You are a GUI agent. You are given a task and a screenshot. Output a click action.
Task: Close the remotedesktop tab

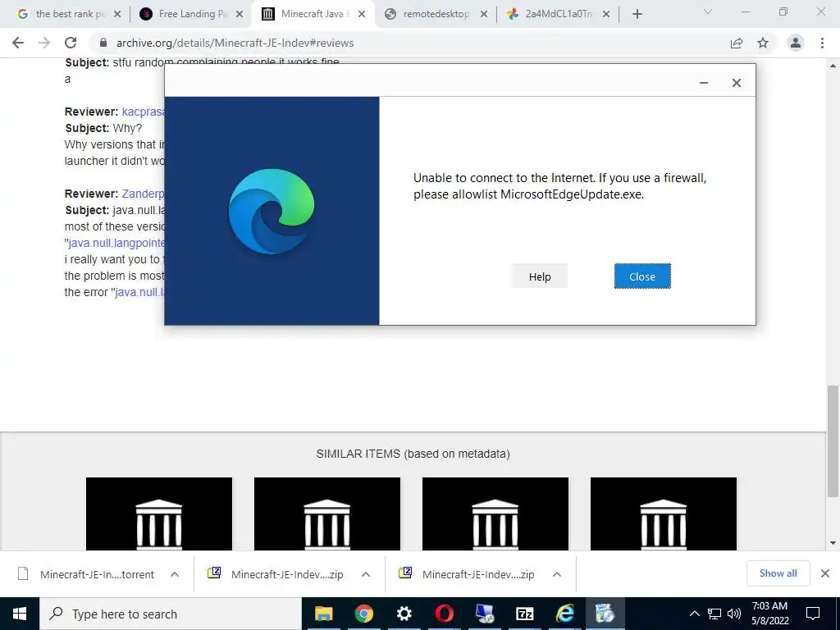tap(484, 15)
